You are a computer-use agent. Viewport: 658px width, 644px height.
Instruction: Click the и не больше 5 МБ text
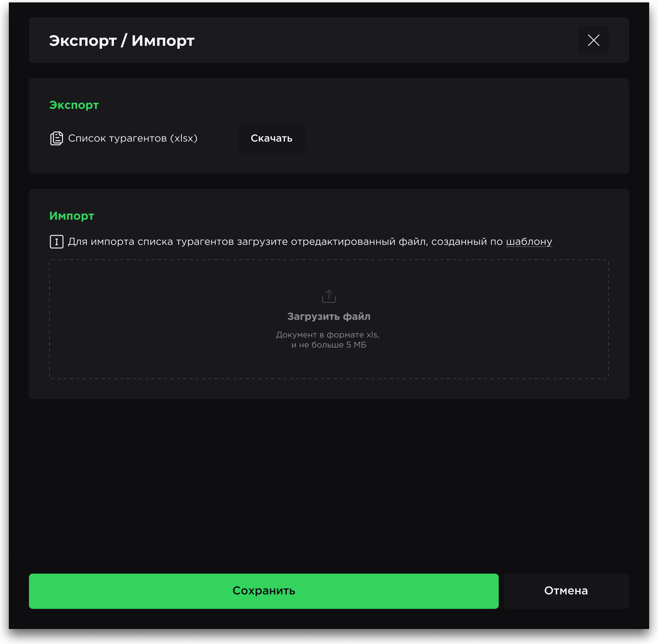point(329,345)
